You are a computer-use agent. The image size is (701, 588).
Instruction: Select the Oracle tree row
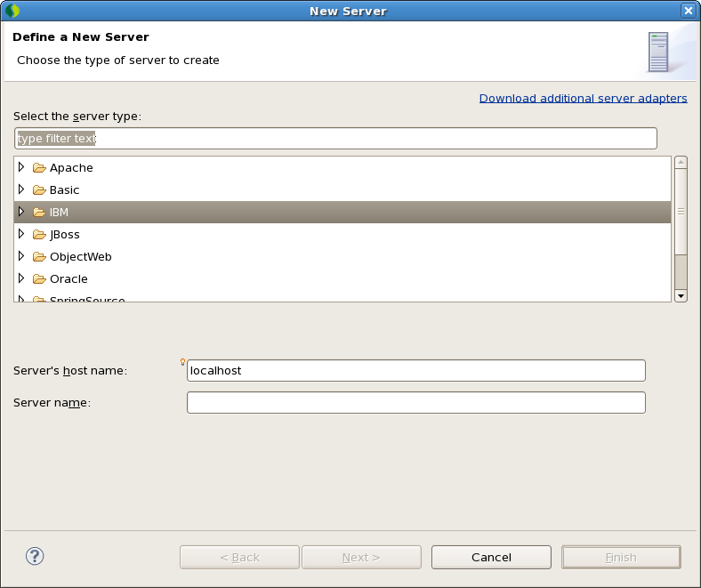[342, 279]
